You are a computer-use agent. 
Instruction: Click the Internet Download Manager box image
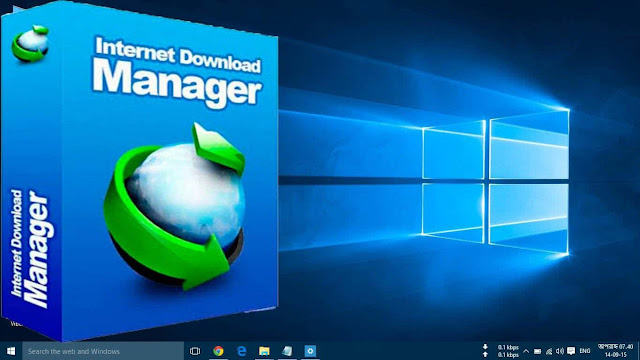[139, 171]
